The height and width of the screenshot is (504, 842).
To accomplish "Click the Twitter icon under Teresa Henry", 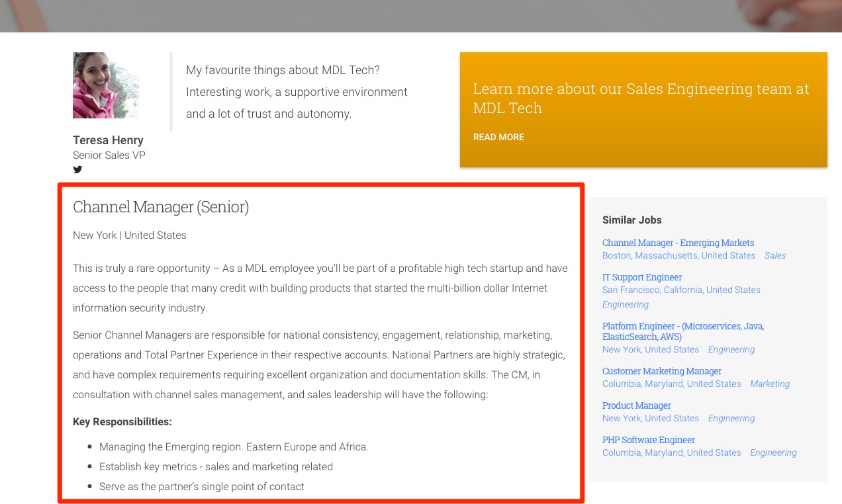I will 77,169.
